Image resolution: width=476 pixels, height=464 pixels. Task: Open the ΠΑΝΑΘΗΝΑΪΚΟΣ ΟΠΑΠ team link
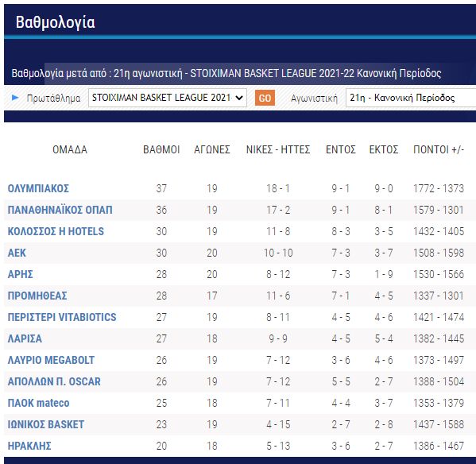(60, 210)
